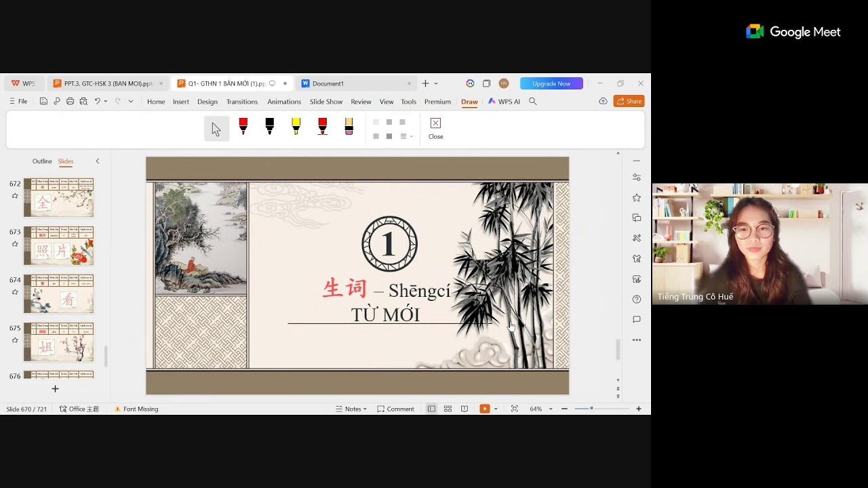The width and height of the screenshot is (868, 488).
Task: Click zoom in plus button
Action: (x=639, y=409)
